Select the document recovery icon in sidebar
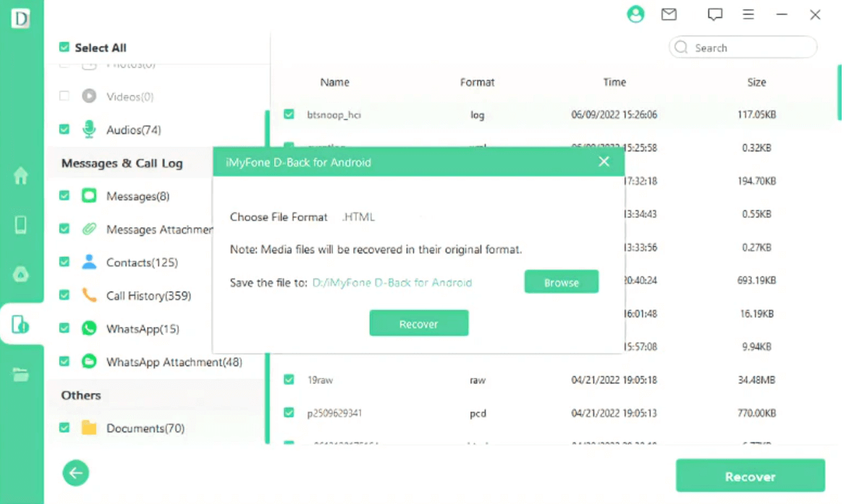Viewport: 846px width, 504px height. coord(22,325)
